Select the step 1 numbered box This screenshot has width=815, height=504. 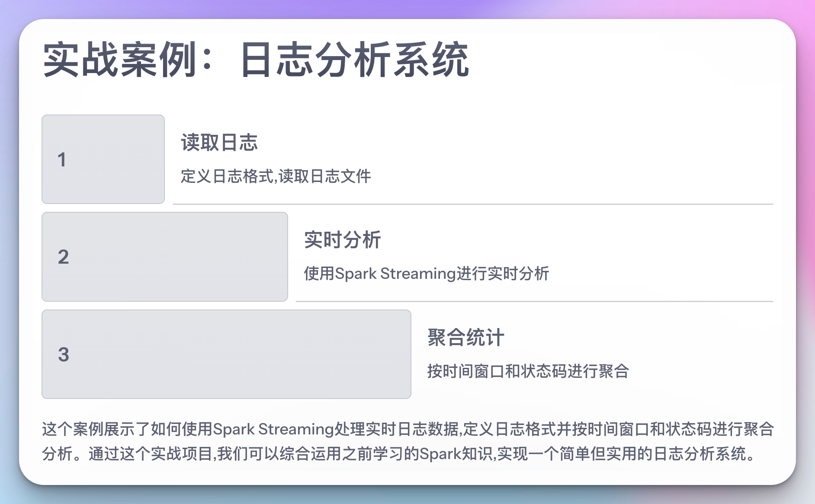pyautogui.click(x=103, y=159)
